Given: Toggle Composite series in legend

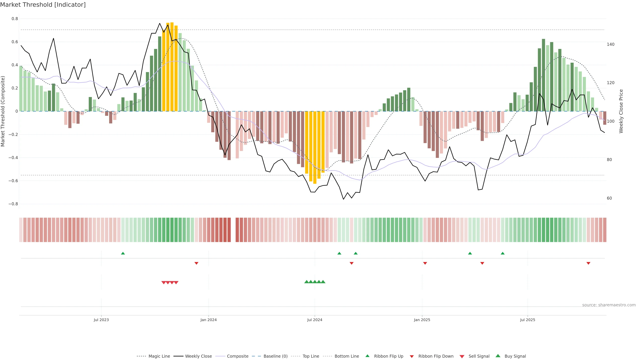Looking at the screenshot, I should [x=237, y=356].
